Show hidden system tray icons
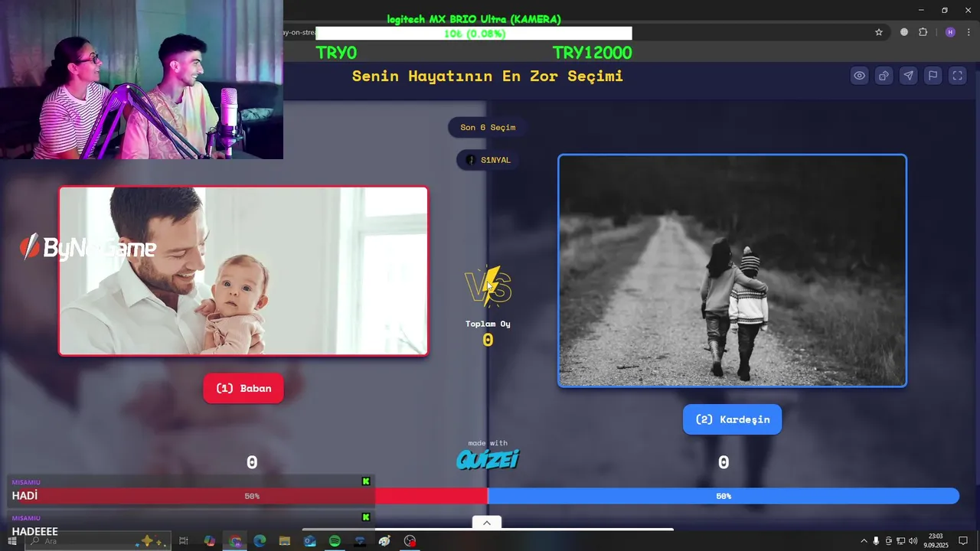The width and height of the screenshot is (980, 551). click(864, 541)
